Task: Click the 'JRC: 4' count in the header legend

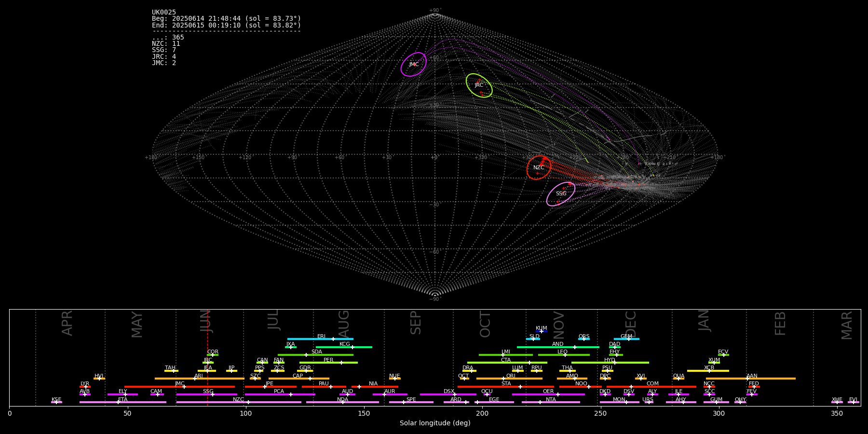Action: click(x=164, y=56)
